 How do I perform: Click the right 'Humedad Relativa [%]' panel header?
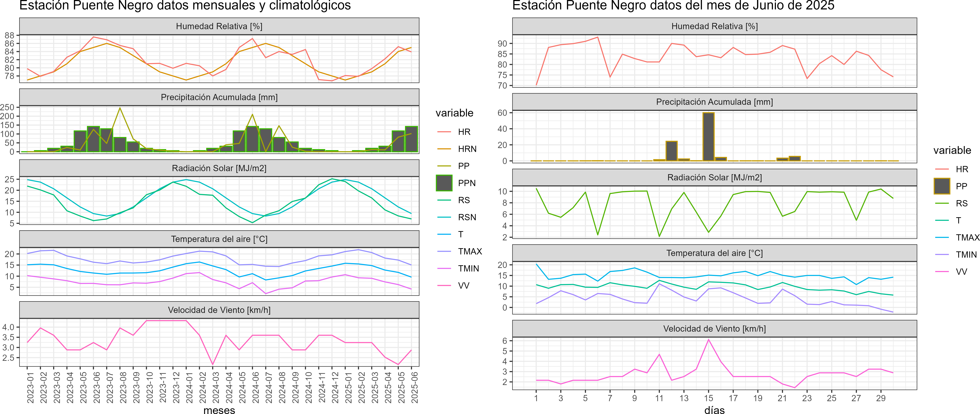point(714,26)
